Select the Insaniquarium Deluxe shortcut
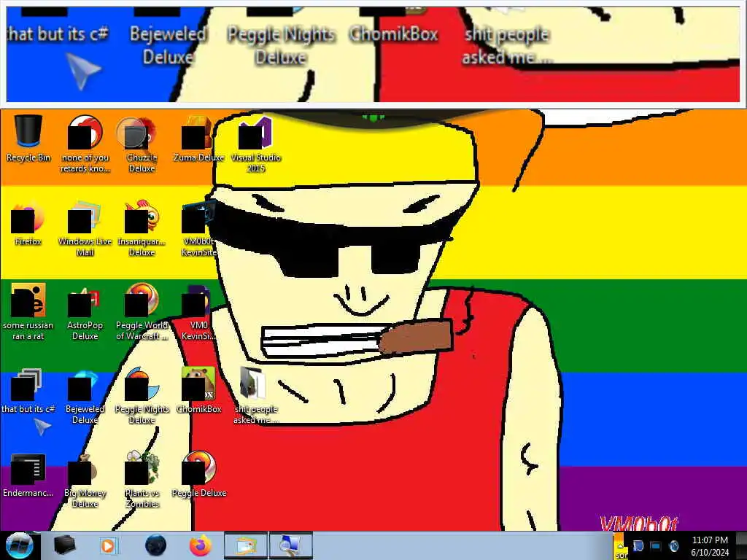 tap(142, 227)
